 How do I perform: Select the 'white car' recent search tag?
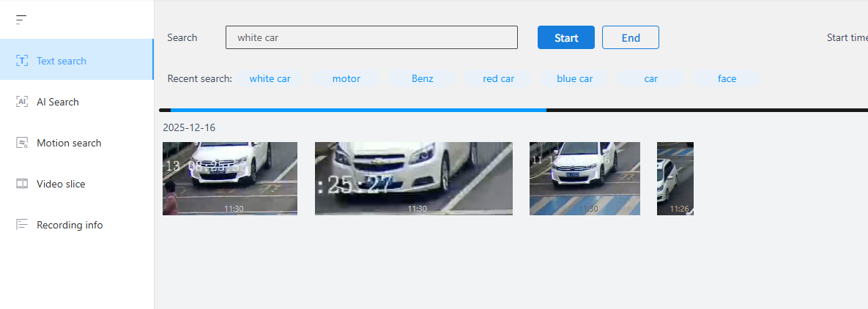pos(270,78)
